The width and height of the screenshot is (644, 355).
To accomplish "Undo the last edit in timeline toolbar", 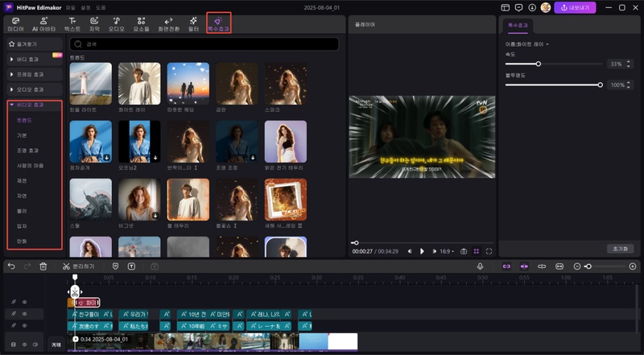I will coord(11,266).
